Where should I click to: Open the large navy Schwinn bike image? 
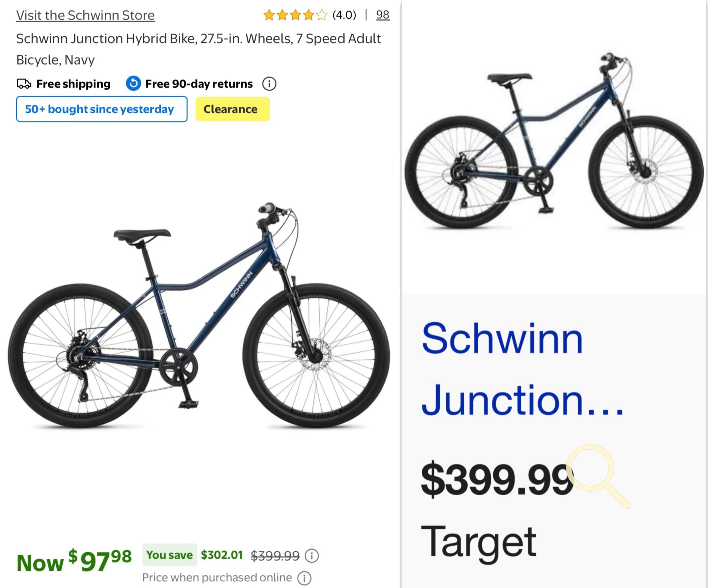click(199, 316)
